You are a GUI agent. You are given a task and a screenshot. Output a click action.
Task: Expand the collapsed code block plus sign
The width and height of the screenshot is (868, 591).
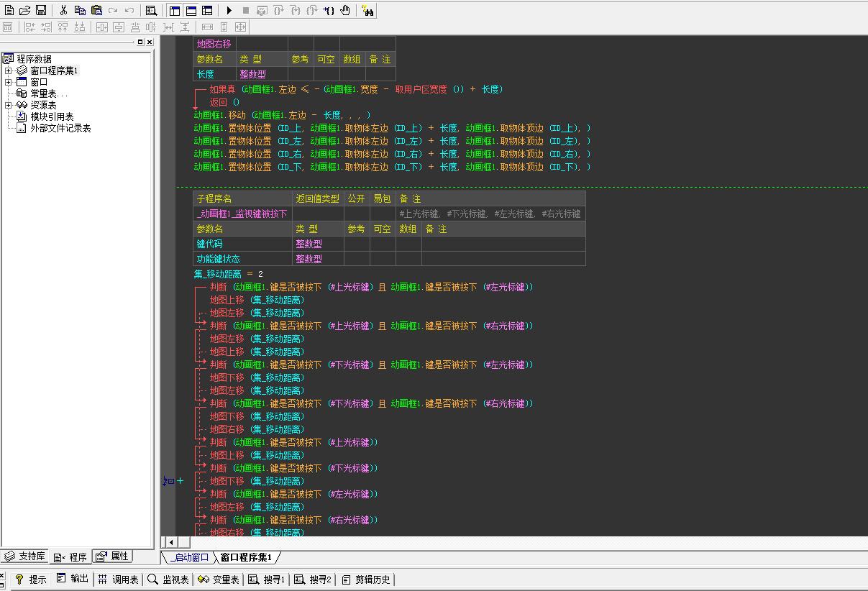(180, 481)
